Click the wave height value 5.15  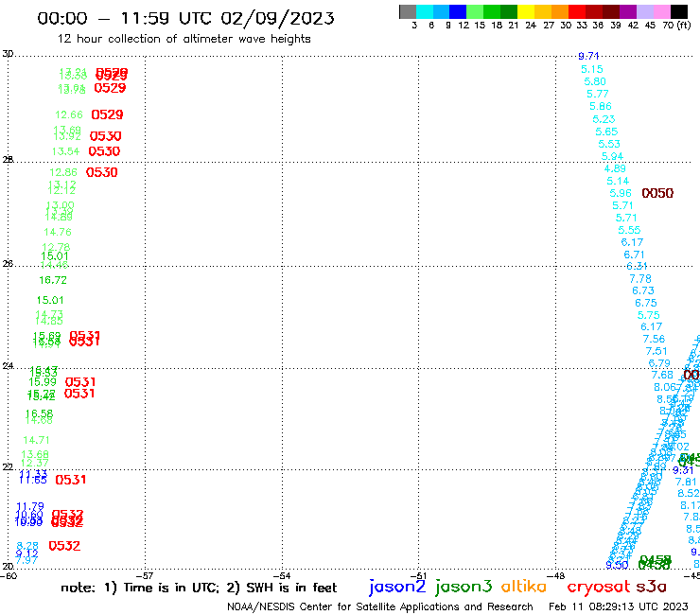point(592,70)
